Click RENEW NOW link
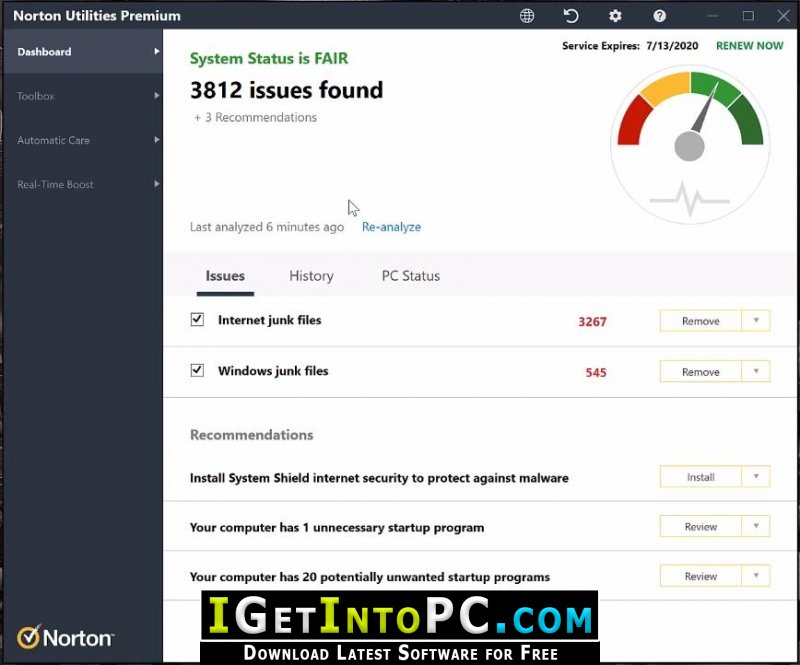800x665 pixels. click(750, 46)
